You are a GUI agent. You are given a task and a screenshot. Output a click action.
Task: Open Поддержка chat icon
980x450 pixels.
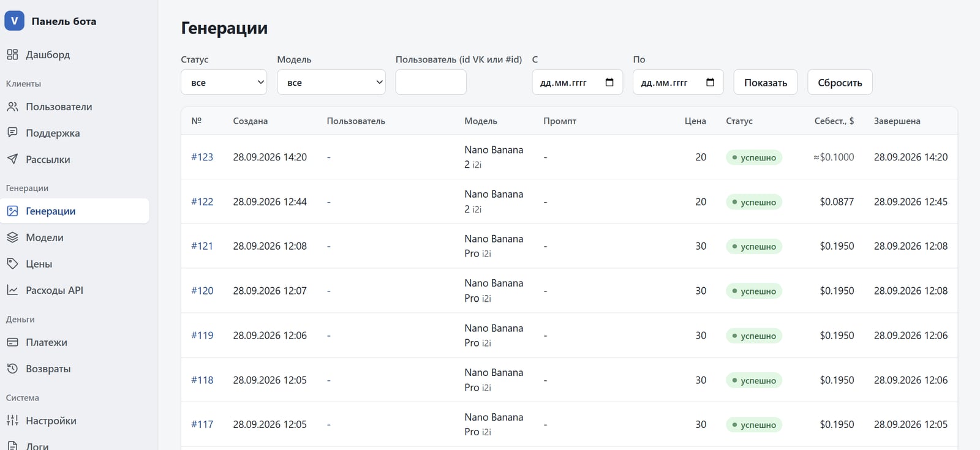tap(12, 133)
